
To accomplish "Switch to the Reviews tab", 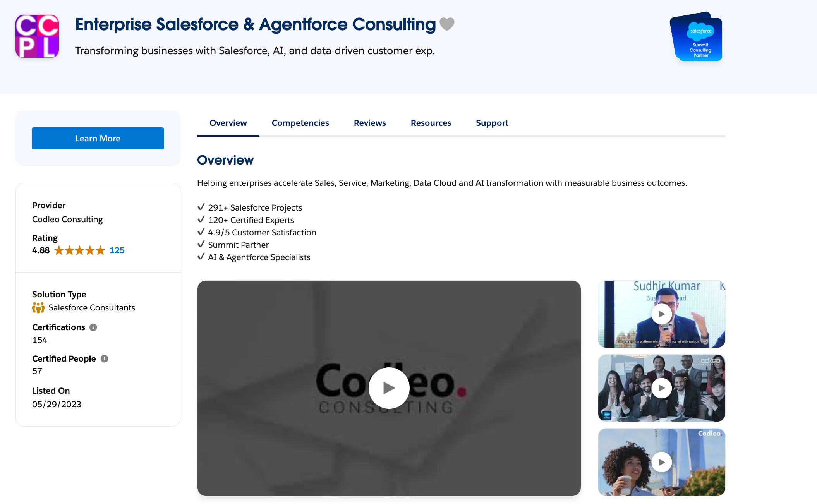I will pyautogui.click(x=370, y=123).
